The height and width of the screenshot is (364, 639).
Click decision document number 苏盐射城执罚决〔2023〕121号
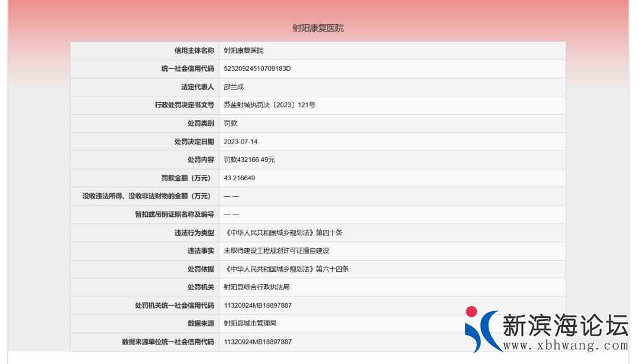click(269, 105)
